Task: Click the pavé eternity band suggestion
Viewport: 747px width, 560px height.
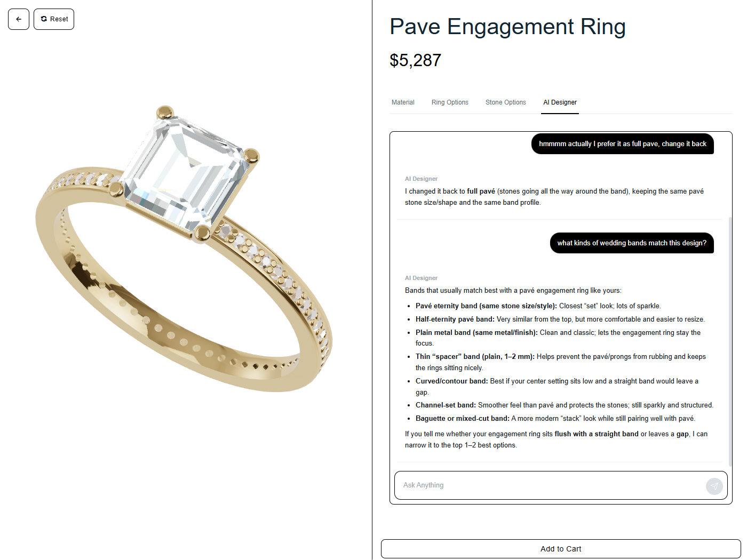Action: click(x=538, y=306)
